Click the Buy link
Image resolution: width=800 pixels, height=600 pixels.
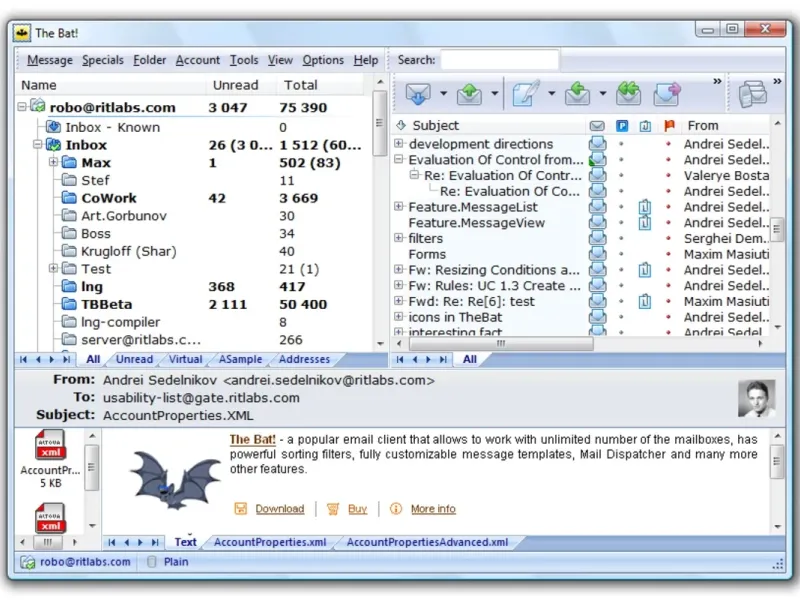tap(357, 509)
